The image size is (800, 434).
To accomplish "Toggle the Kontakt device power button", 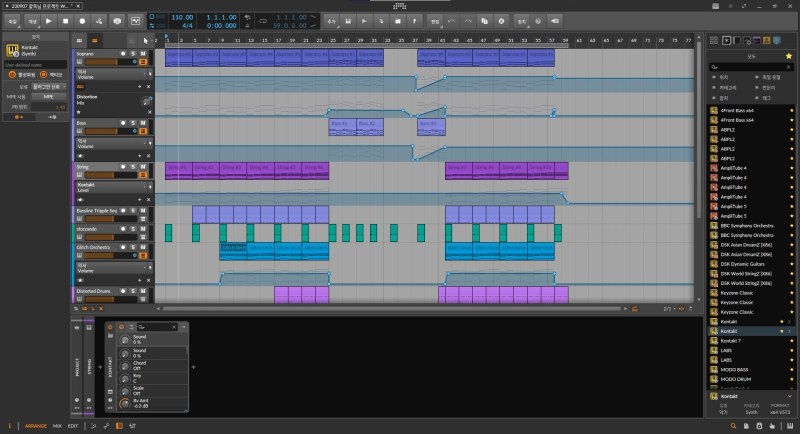I will tap(110, 328).
